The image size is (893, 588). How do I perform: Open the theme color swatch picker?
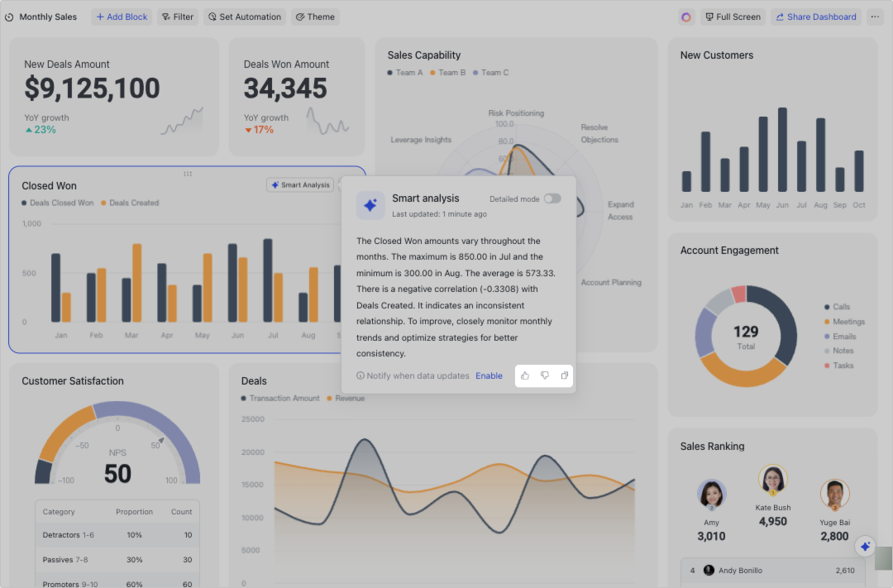pos(685,17)
